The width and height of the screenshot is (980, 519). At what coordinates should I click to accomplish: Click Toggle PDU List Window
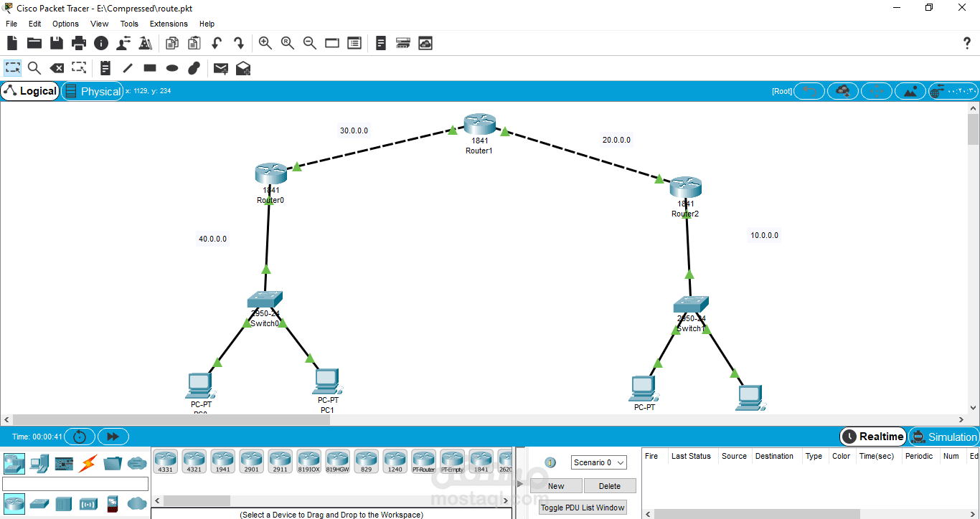tap(583, 508)
